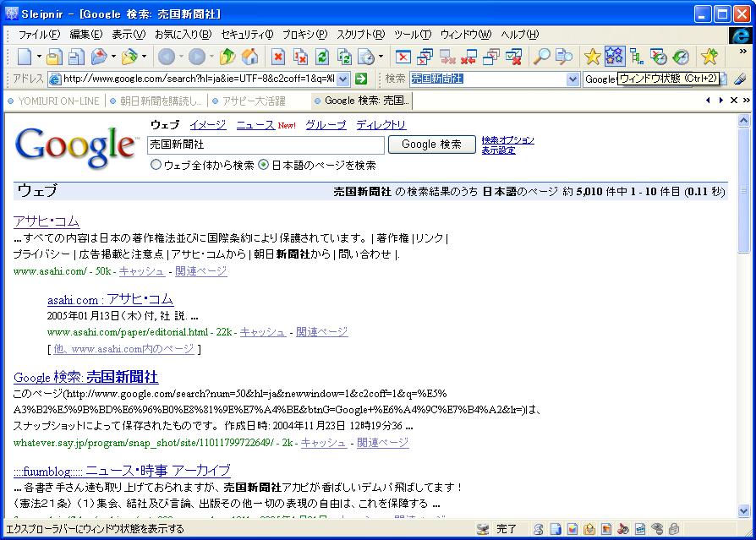Click the Google 検索 button
The width and height of the screenshot is (756, 540).
[x=431, y=145]
